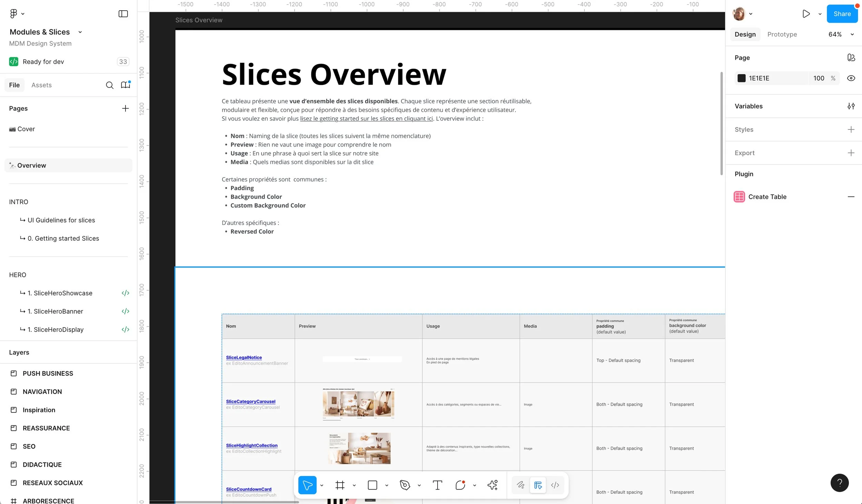Select the Comment tool

(460, 485)
